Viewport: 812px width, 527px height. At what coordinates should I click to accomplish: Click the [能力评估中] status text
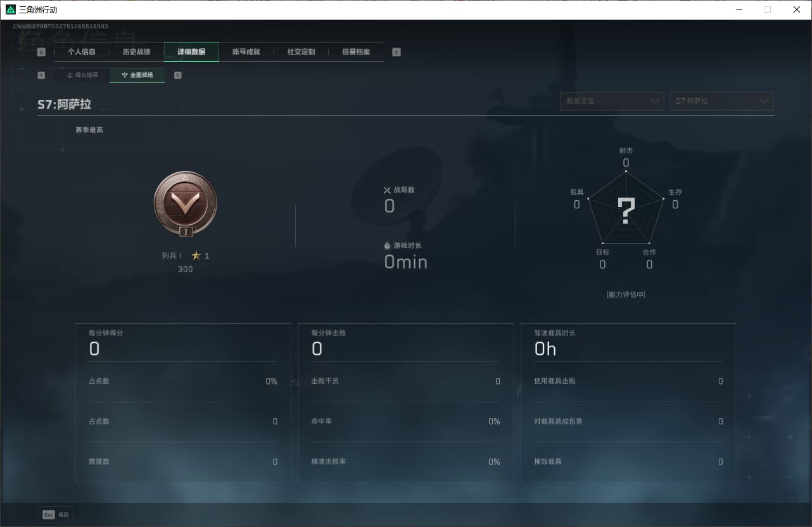tap(626, 295)
